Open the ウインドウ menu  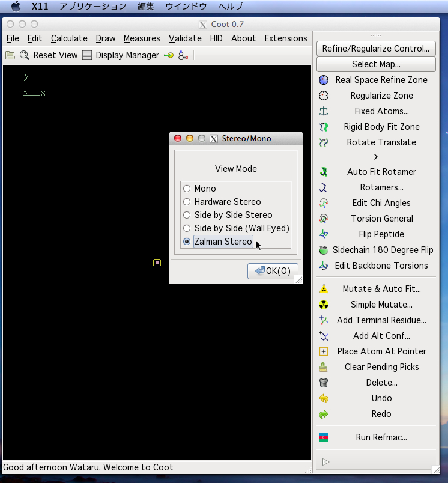(186, 6)
